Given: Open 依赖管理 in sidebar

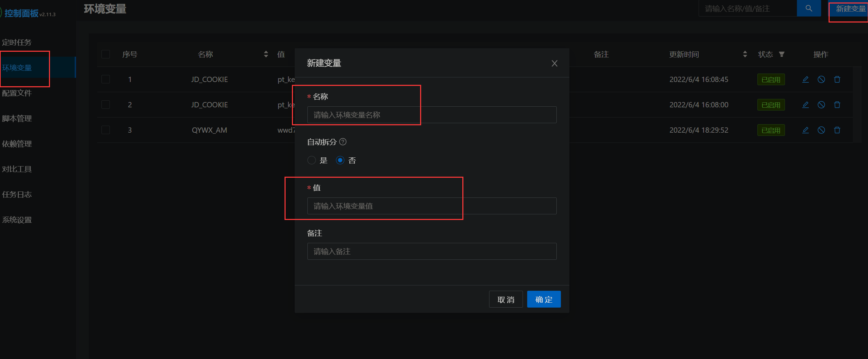Looking at the screenshot, I should point(17,144).
